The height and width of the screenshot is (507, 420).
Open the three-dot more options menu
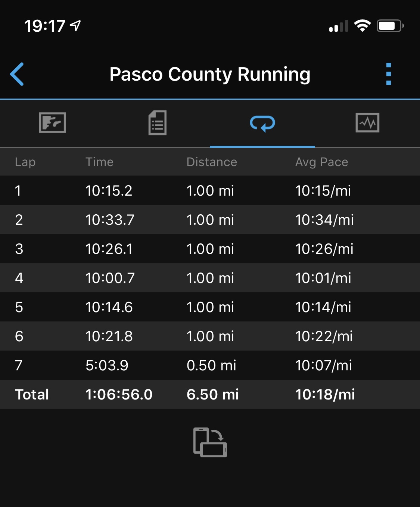tap(388, 74)
